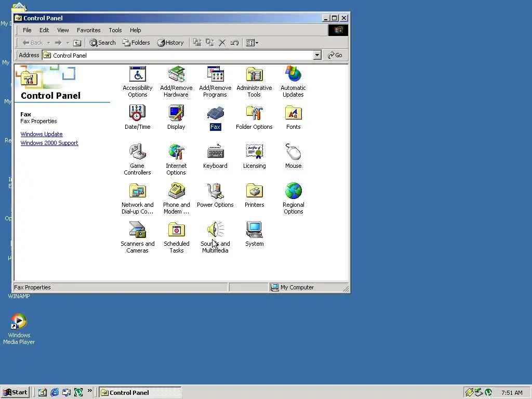
Task: Select the Keyboard icon
Action: [x=215, y=156]
